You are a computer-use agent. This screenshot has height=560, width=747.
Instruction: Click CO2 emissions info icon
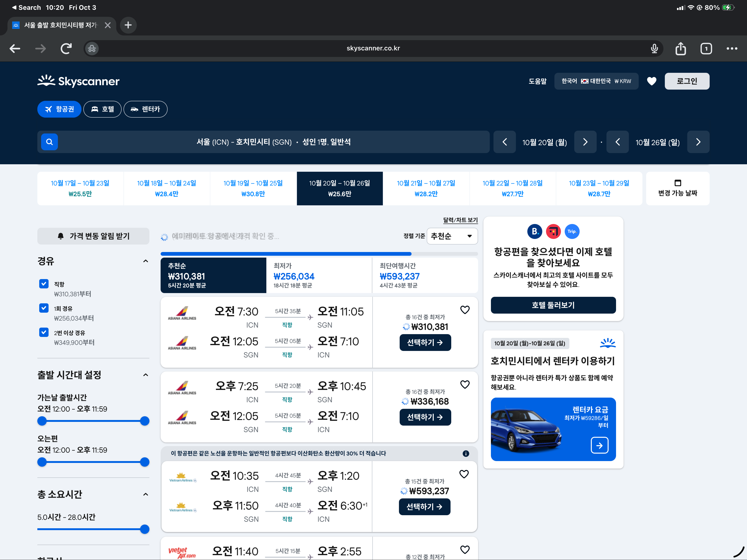point(466,454)
